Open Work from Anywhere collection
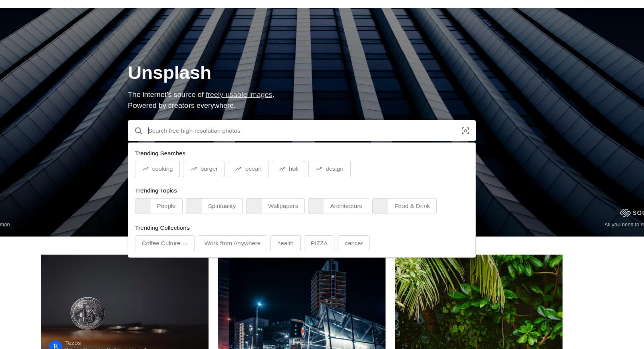 point(232,243)
